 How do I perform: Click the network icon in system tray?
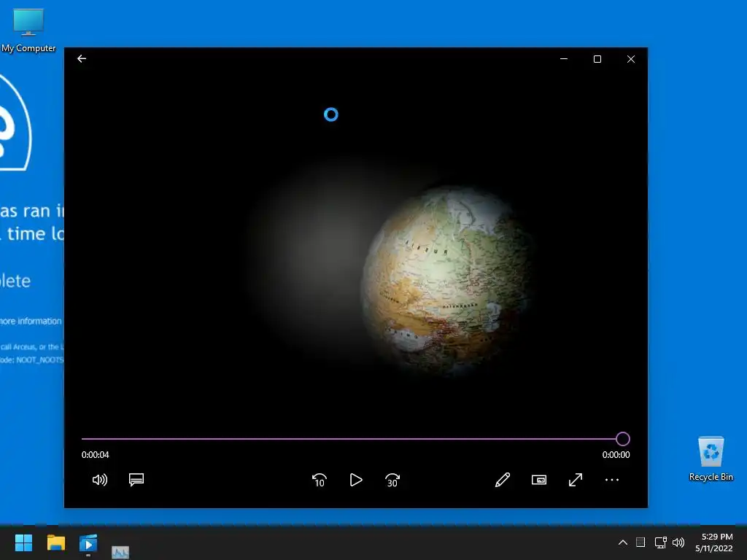click(x=660, y=542)
